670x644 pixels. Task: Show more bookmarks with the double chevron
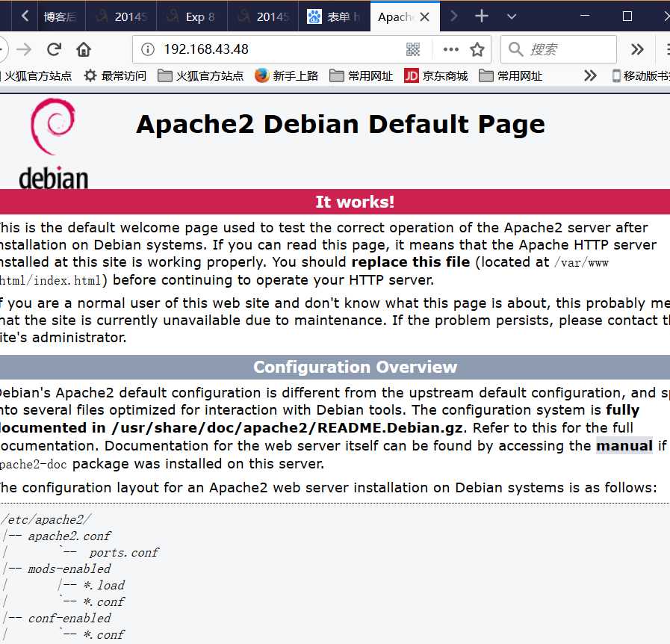point(590,76)
